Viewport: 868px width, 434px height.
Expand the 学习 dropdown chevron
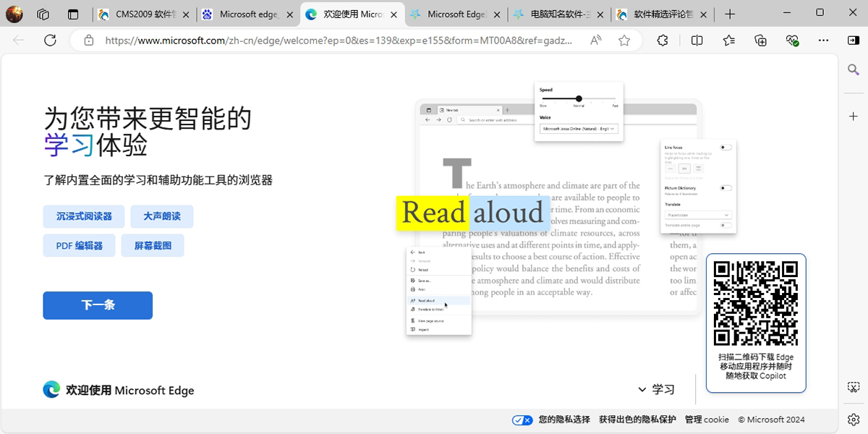coord(642,389)
